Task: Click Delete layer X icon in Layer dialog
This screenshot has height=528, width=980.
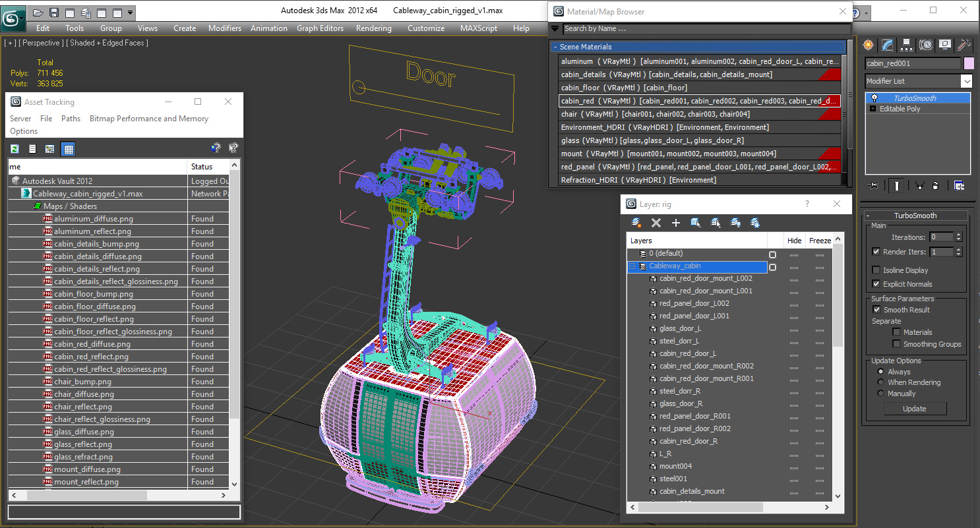Action: 656,223
